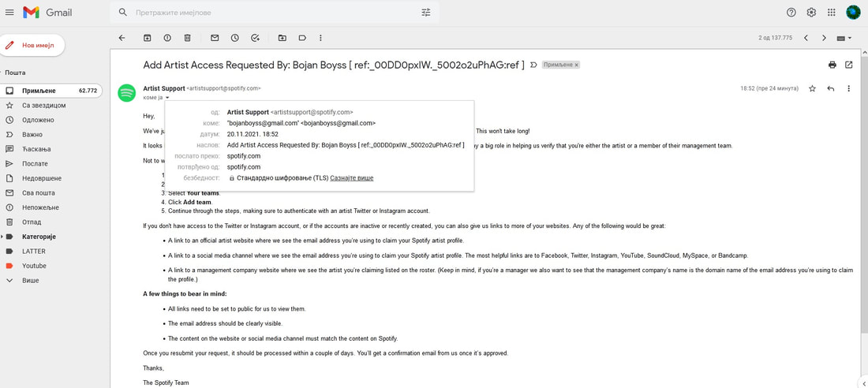
Task: Open the main menu hamburger icon
Action: coord(9,12)
